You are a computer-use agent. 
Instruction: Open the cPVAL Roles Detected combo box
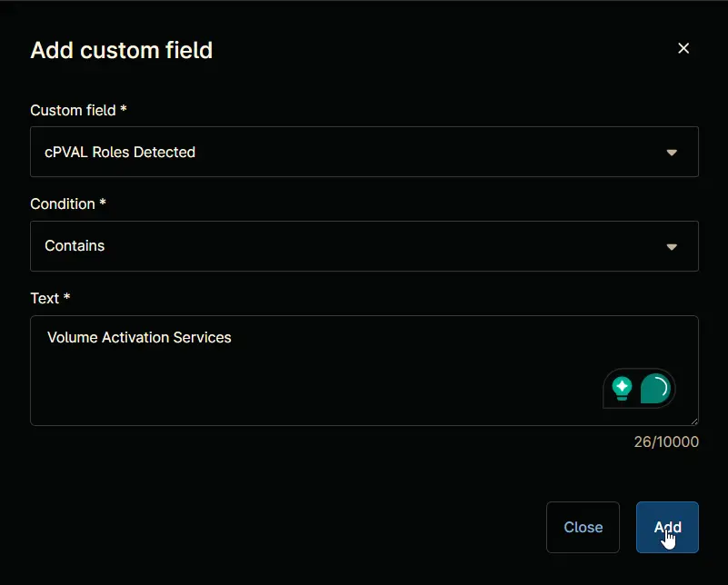pos(364,152)
